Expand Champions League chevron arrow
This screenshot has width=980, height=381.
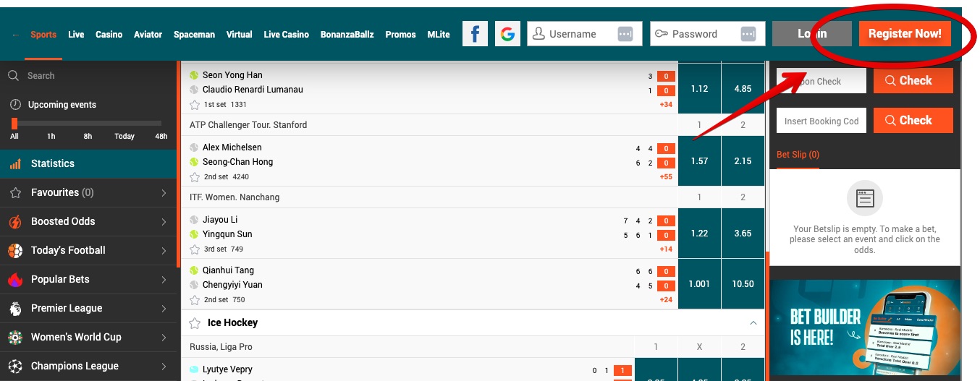pos(164,367)
